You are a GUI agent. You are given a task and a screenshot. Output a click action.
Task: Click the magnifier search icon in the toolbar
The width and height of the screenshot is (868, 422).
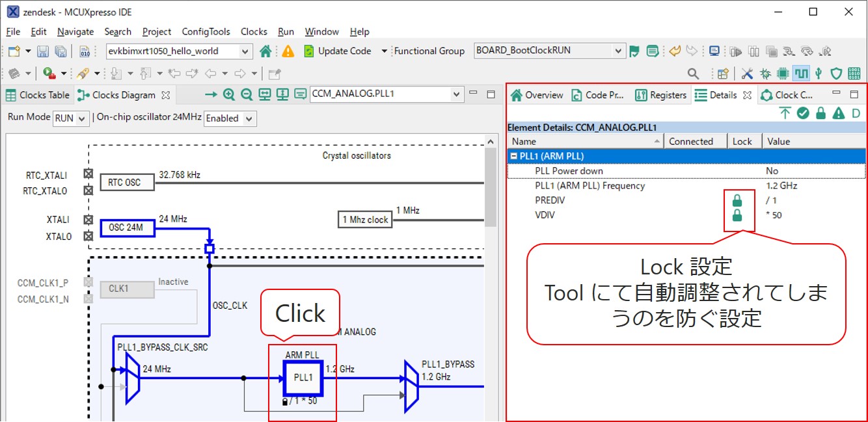[x=694, y=73]
